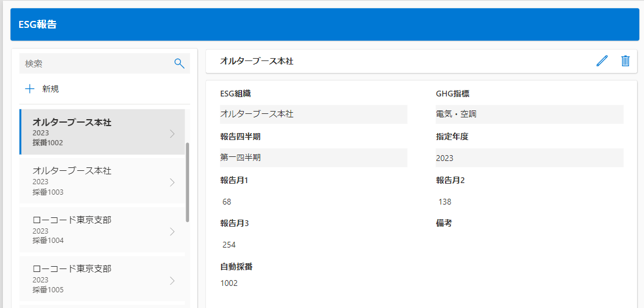The height and width of the screenshot is (308, 644).
Task: Click the GHG指標 label
Action: [453, 94]
